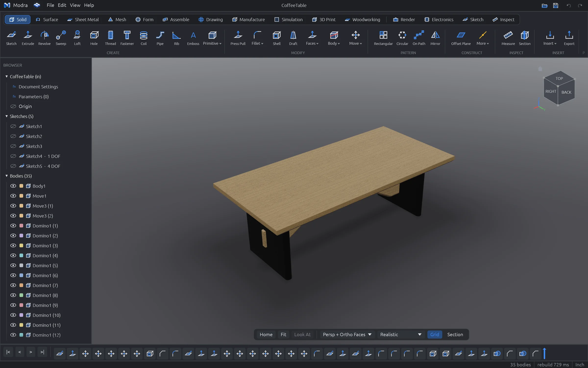Toggle the Grid display button
The height and width of the screenshot is (368, 588).
coord(435,334)
